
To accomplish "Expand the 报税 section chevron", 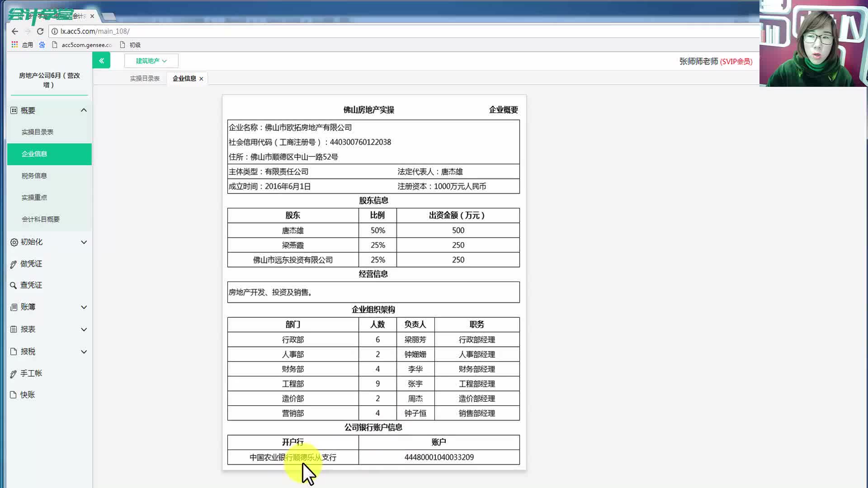I will tap(84, 351).
